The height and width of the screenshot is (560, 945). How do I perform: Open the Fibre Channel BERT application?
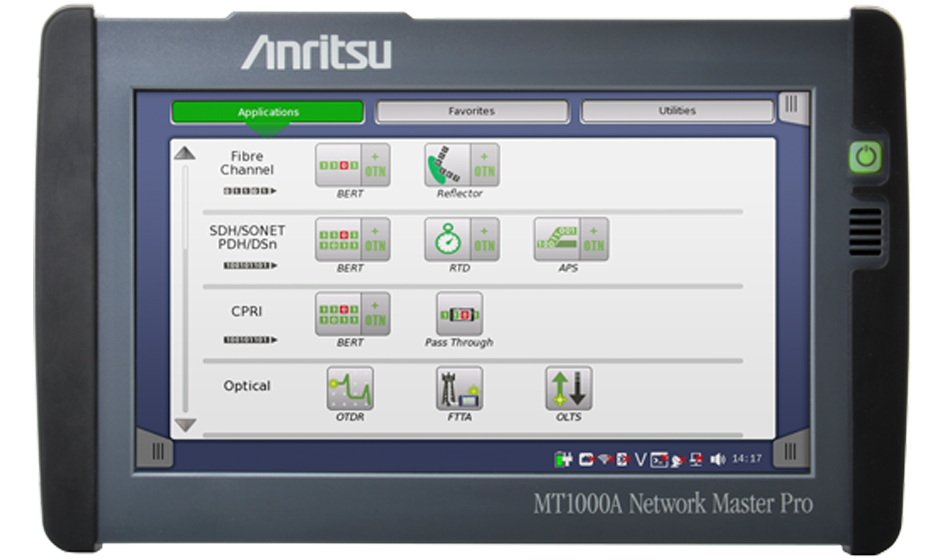coord(338,165)
